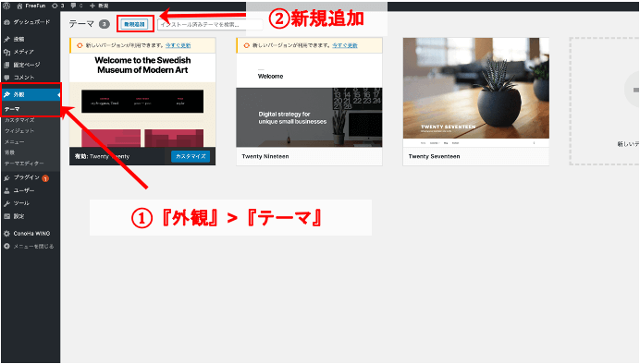Click the pages icon beside 固定ページ

(6, 65)
